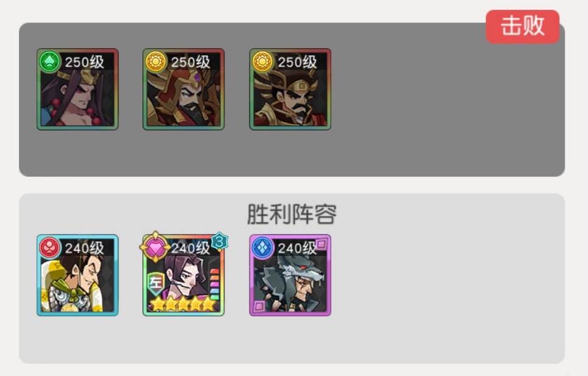Viewport: 588px width, 376px height.
Task: Select the mustached hero with gold headdress
Action: tap(290, 90)
